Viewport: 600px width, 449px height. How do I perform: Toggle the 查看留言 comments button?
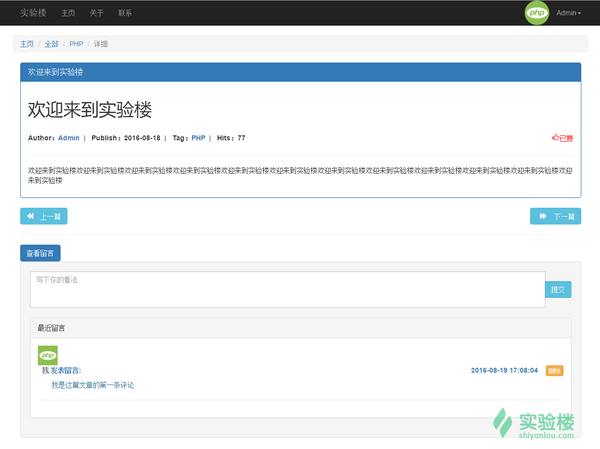[x=40, y=253]
